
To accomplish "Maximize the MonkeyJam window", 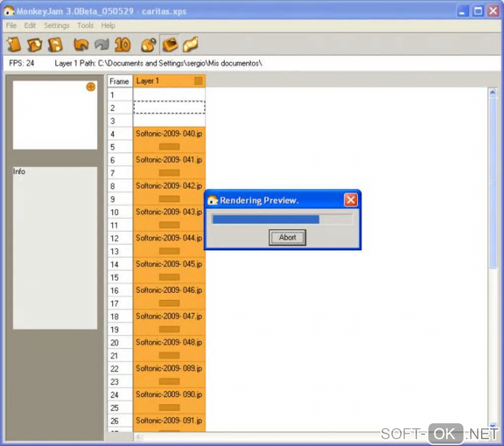I will tap(478, 11).
